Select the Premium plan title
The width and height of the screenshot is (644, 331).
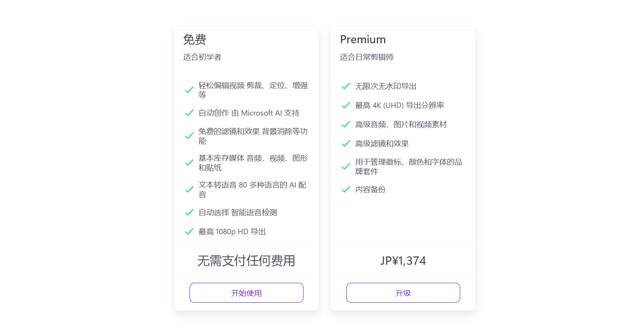363,39
